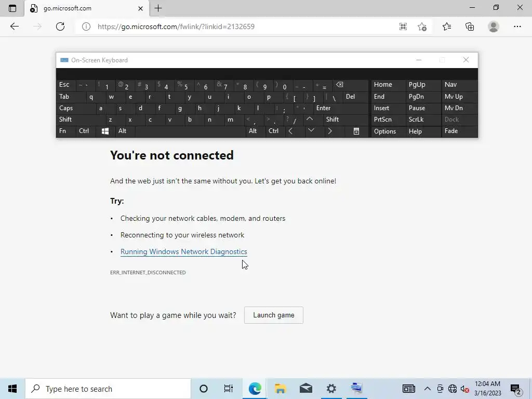This screenshot has width=532, height=399.
Task: Add this page to favorites star
Action: click(422, 26)
